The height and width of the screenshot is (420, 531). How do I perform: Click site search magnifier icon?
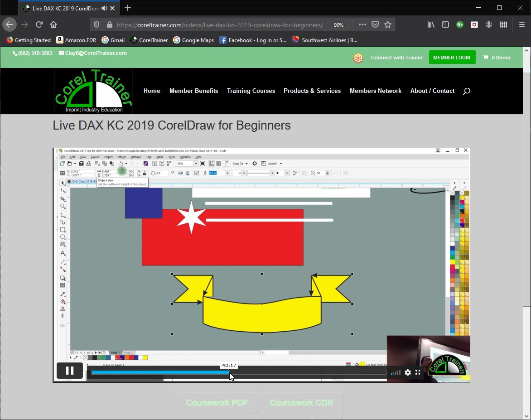pyautogui.click(x=467, y=91)
